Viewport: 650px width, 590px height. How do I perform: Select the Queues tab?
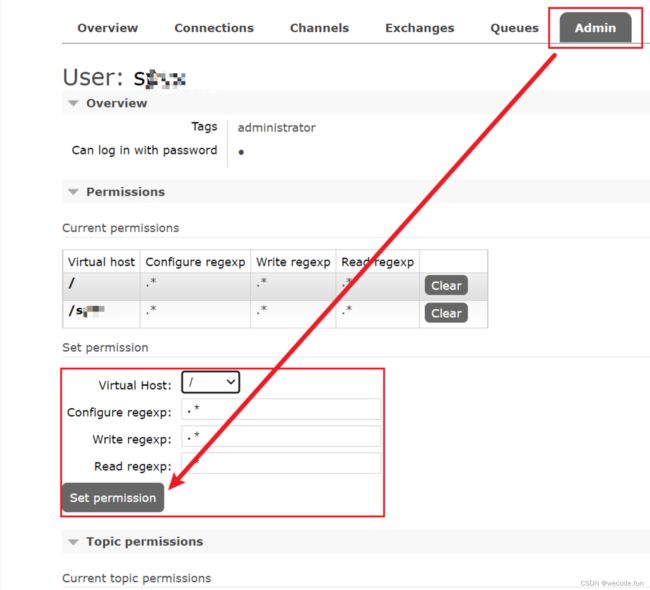coord(514,28)
